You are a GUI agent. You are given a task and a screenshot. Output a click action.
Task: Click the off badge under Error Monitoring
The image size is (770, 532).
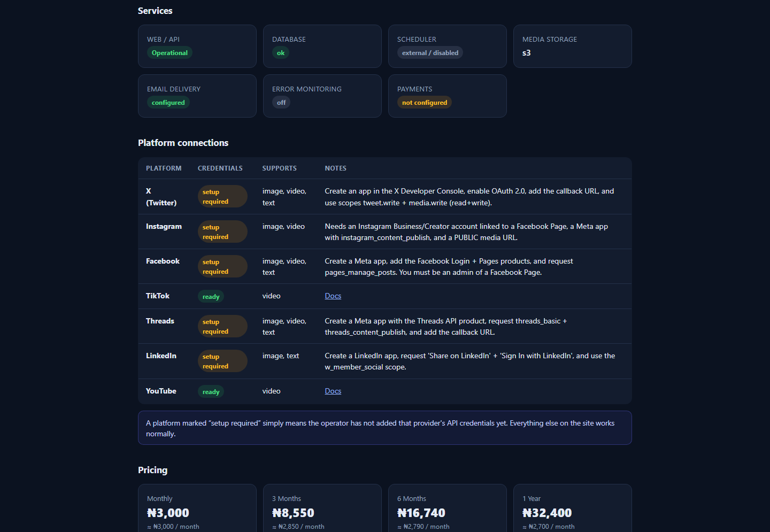pos(281,103)
